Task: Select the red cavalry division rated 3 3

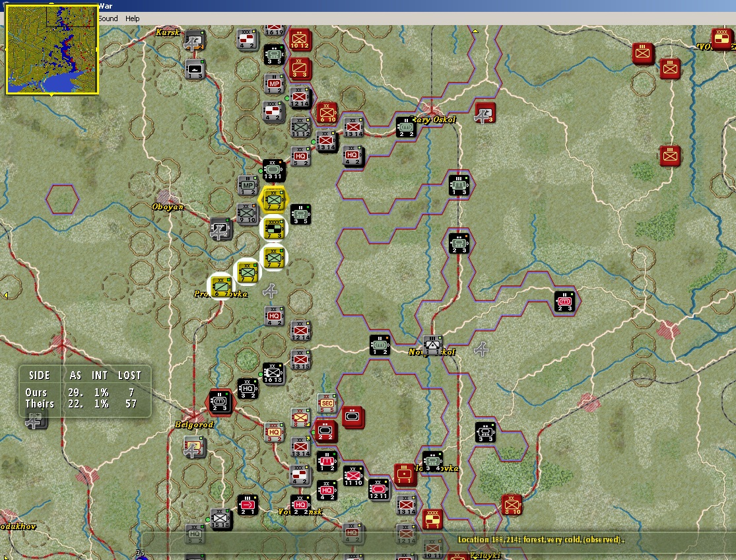Action: [300, 69]
